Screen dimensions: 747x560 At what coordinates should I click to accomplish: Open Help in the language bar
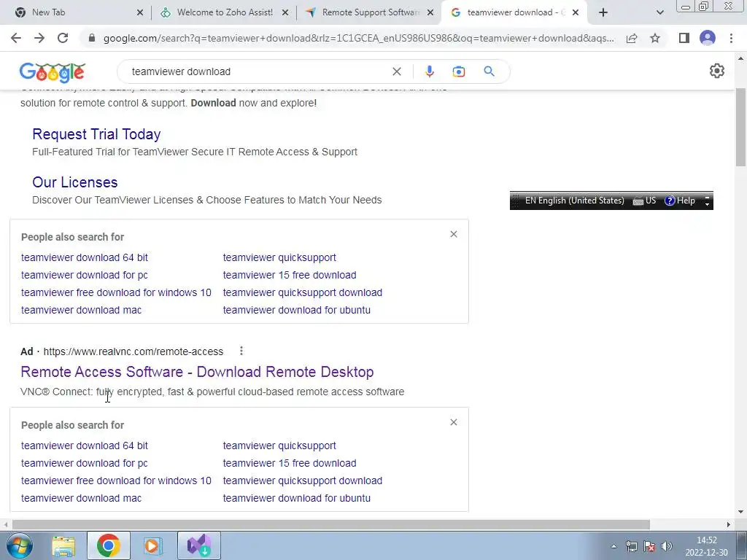click(x=680, y=201)
